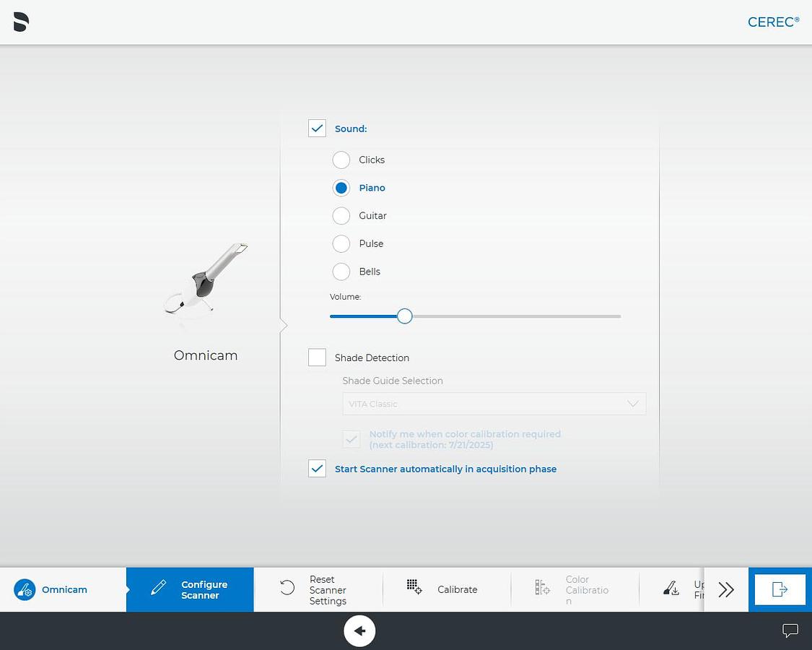Click the Configure Scanner pencil icon
This screenshot has width=812, height=650.
[158, 589]
